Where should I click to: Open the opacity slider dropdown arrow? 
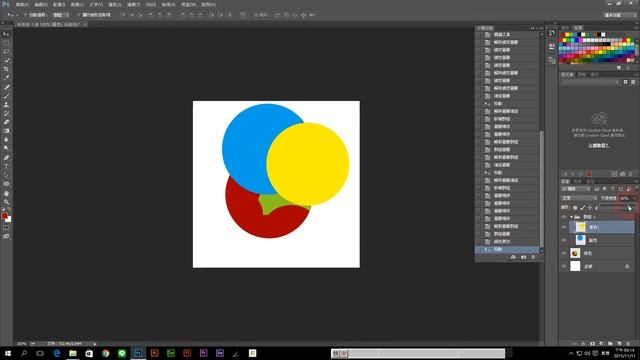point(635,198)
